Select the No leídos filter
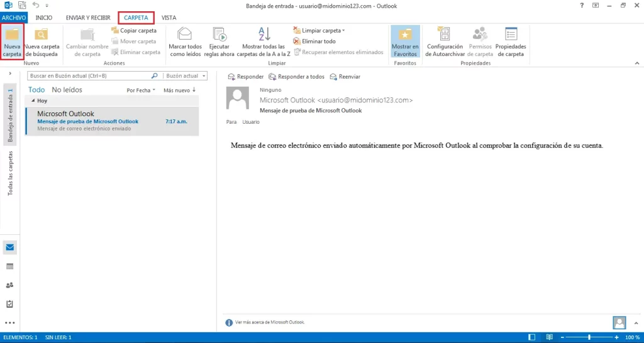The height and width of the screenshot is (343, 644). point(67,90)
